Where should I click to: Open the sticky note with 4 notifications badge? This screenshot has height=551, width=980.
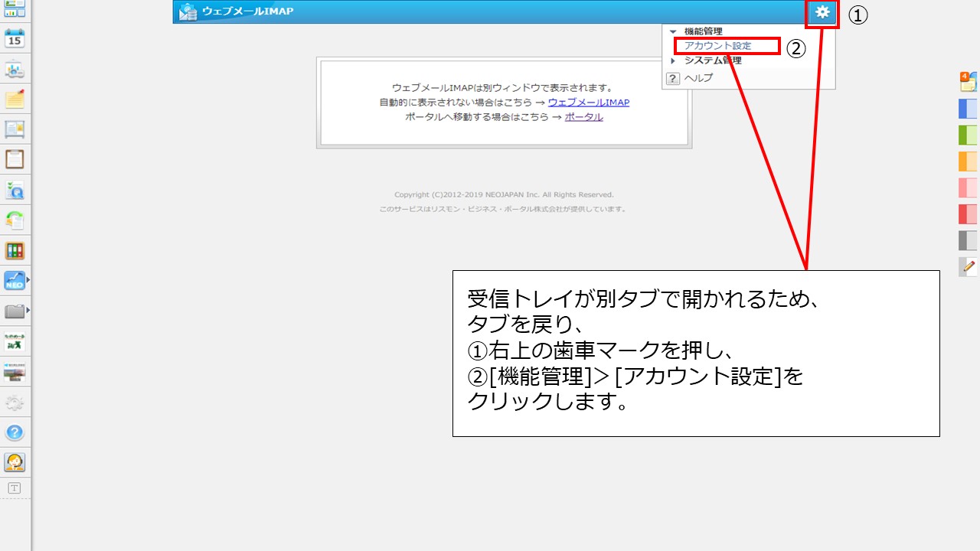tap(967, 81)
